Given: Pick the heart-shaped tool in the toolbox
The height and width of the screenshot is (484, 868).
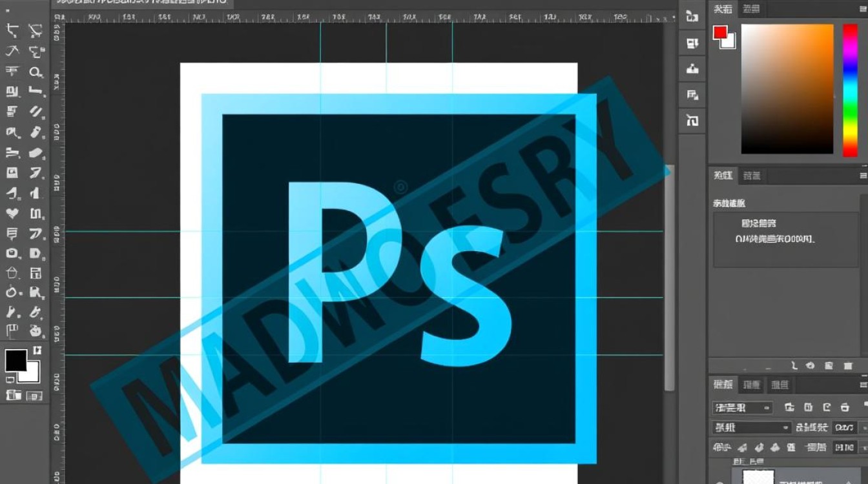Looking at the screenshot, I should [12, 212].
